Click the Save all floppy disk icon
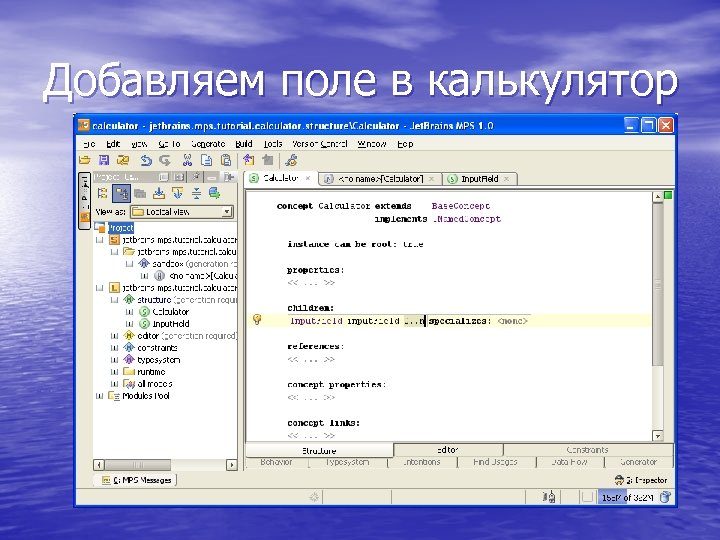The image size is (720, 540). point(104,160)
